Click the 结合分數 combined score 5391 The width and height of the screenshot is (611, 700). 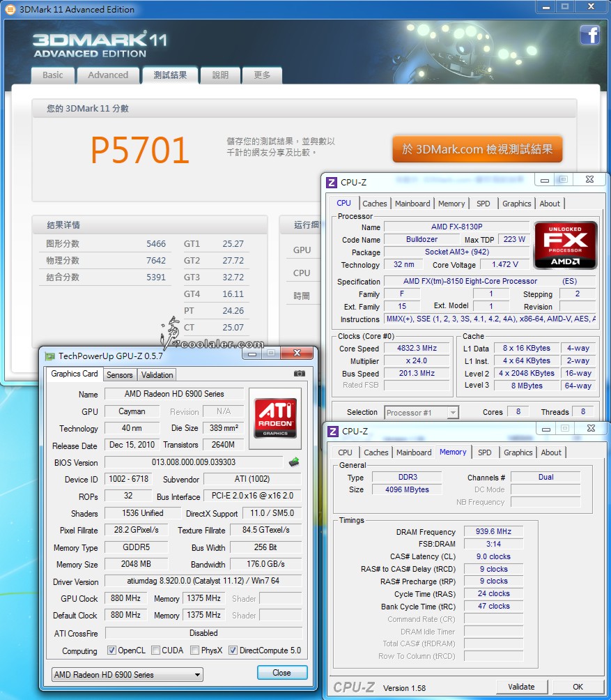155,277
